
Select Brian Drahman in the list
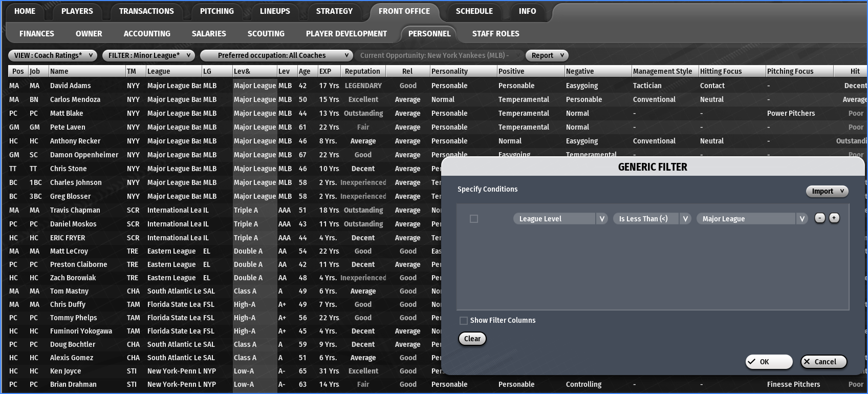tap(73, 384)
